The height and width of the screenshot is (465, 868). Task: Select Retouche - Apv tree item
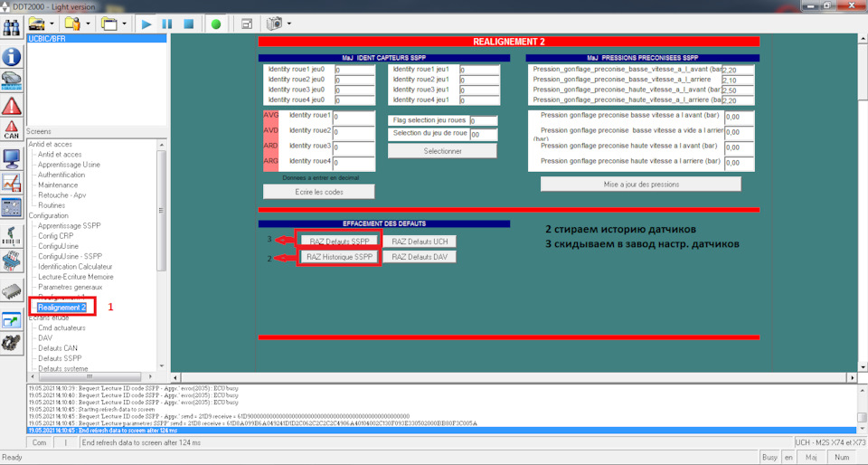pyautogui.click(x=62, y=195)
